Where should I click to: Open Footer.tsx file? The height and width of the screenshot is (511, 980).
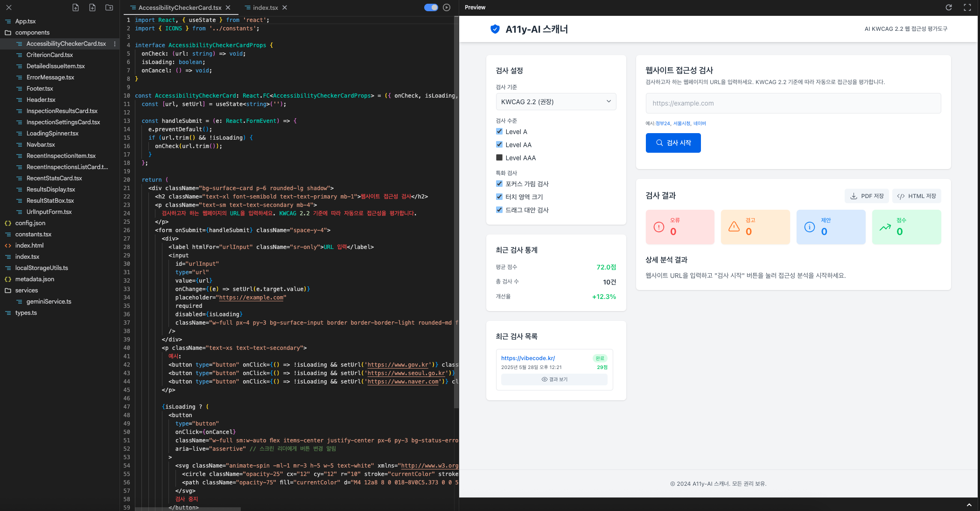(60, 89)
